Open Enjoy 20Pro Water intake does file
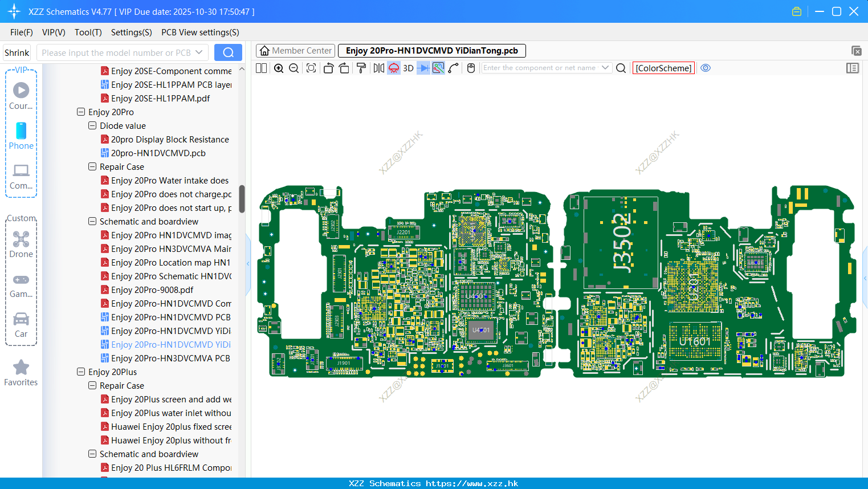Screen dimensions: 868x489 pos(165,181)
